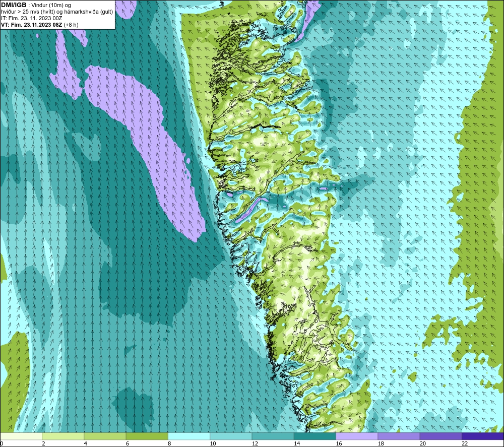This screenshot has width=504, height=447.
Task: Select the 8–10 m/s light cyan swatch
Action: tap(189, 436)
